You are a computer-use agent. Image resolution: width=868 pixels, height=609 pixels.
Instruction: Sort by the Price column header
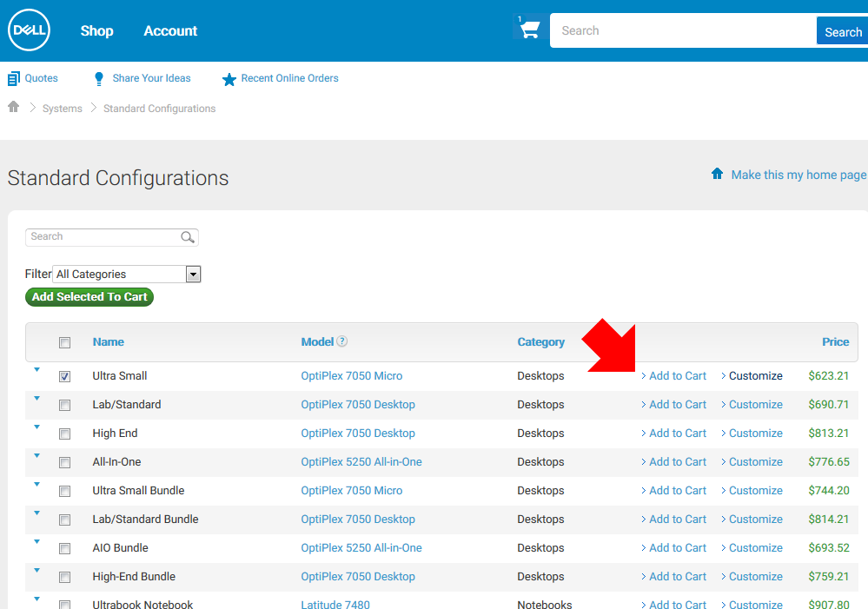835,342
